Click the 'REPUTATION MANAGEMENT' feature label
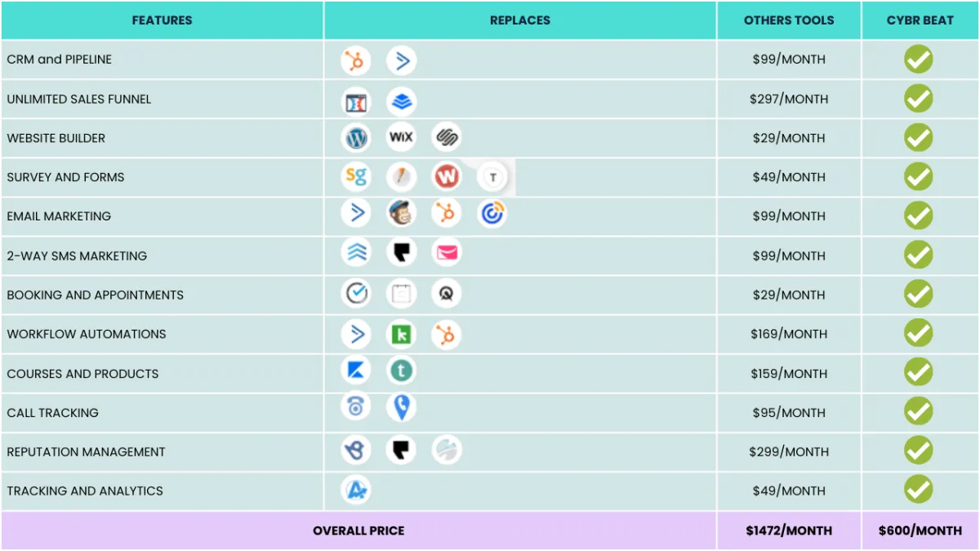The width and height of the screenshot is (980, 551). 86,451
